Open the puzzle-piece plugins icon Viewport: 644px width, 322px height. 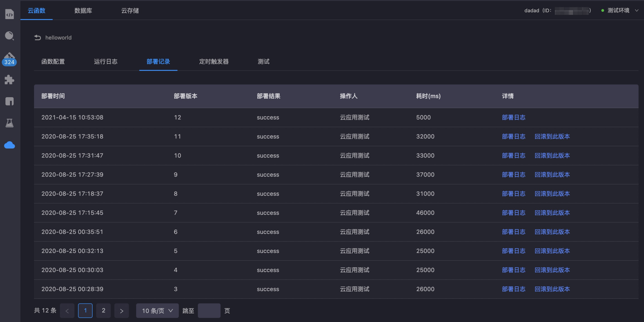click(9, 80)
